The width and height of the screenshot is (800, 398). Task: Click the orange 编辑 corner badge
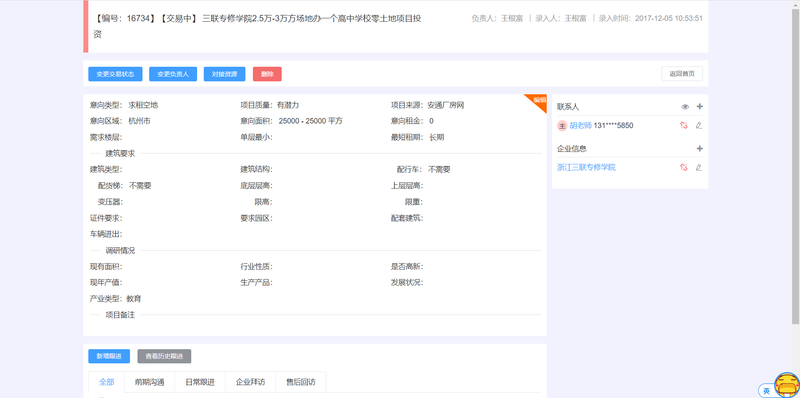[x=539, y=101]
